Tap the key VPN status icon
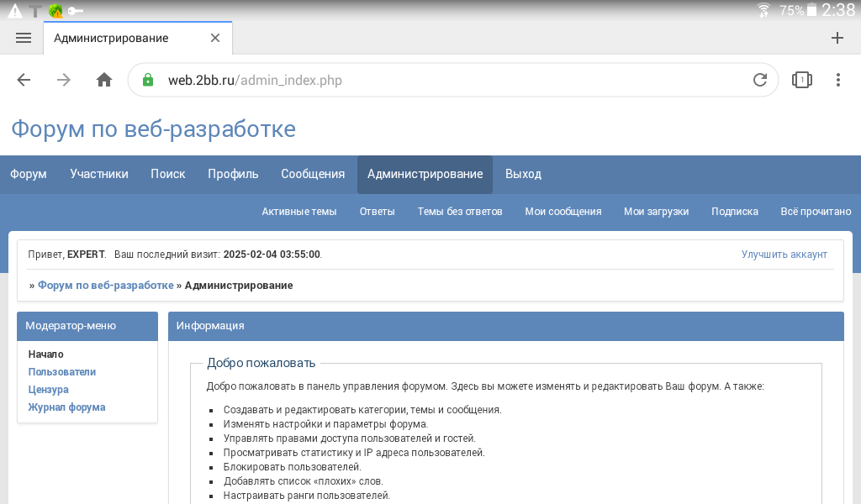This screenshot has width=861, height=504. (75, 10)
